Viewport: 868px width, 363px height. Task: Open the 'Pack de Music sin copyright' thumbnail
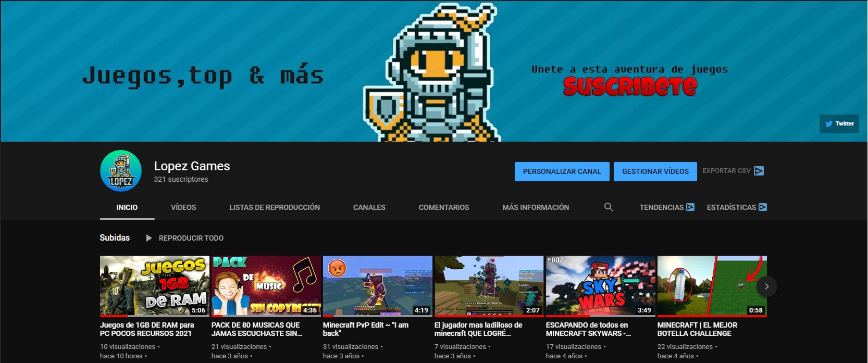(266, 286)
